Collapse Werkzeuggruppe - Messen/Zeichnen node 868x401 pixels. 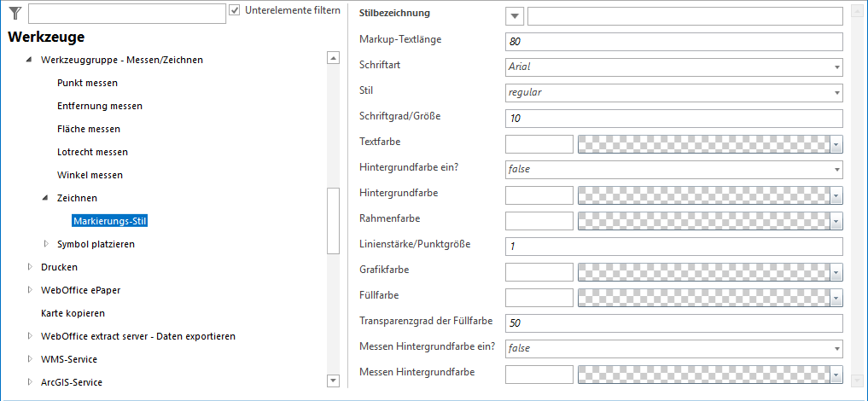pos(30,60)
